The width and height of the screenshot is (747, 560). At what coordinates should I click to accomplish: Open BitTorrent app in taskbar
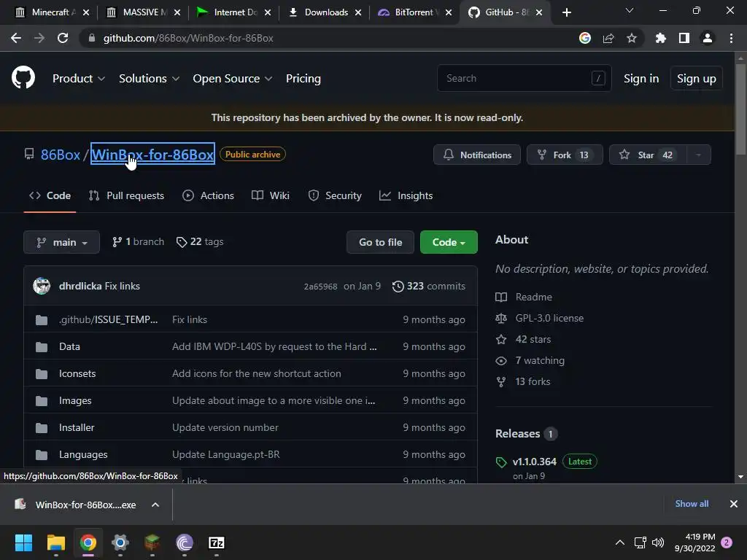(x=185, y=542)
